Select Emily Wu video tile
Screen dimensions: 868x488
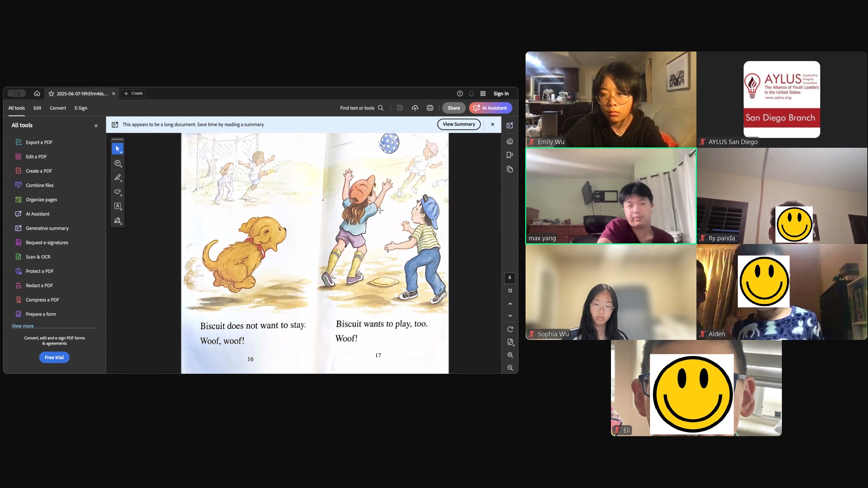coord(611,99)
